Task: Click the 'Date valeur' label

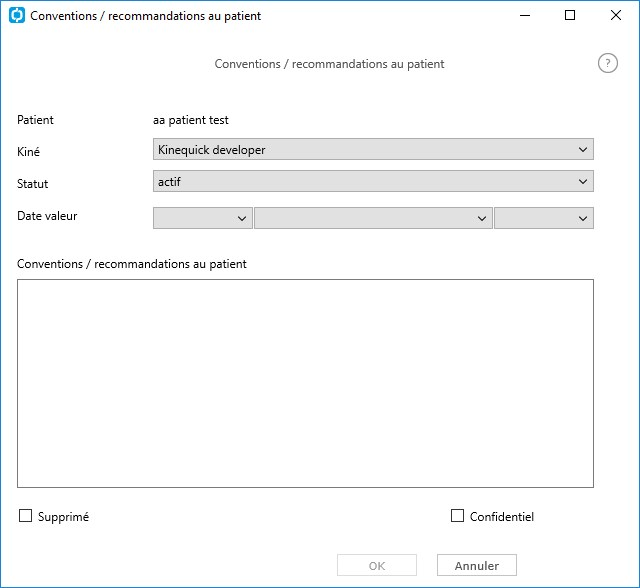Action: click(47, 216)
